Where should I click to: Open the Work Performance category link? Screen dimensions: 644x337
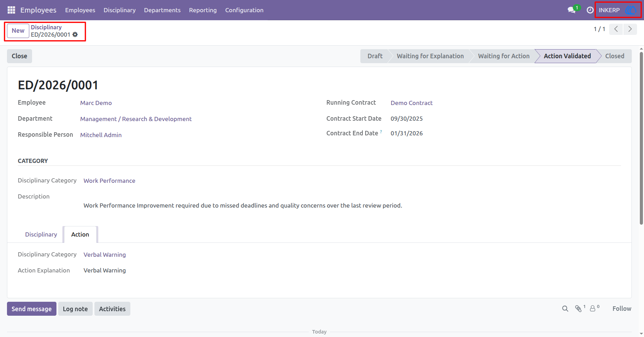point(109,181)
